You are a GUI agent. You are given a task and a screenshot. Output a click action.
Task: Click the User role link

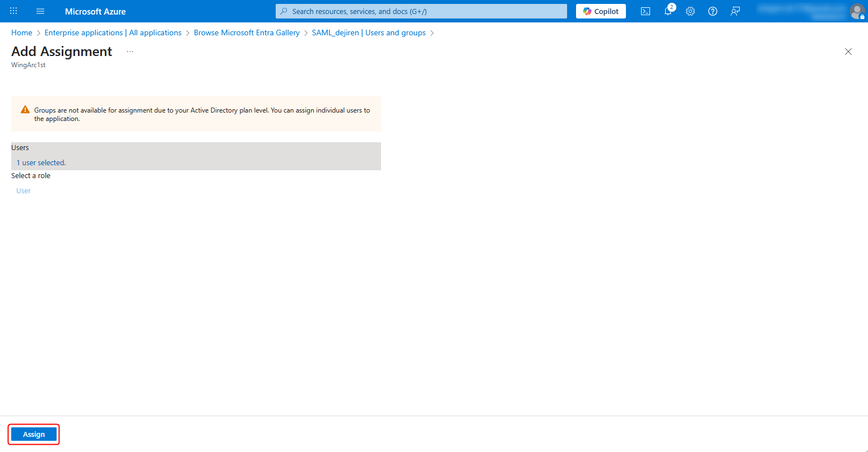24,191
